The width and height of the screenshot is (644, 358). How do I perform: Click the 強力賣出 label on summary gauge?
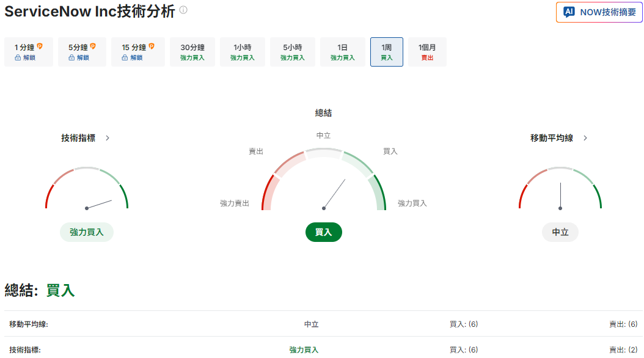(x=235, y=203)
